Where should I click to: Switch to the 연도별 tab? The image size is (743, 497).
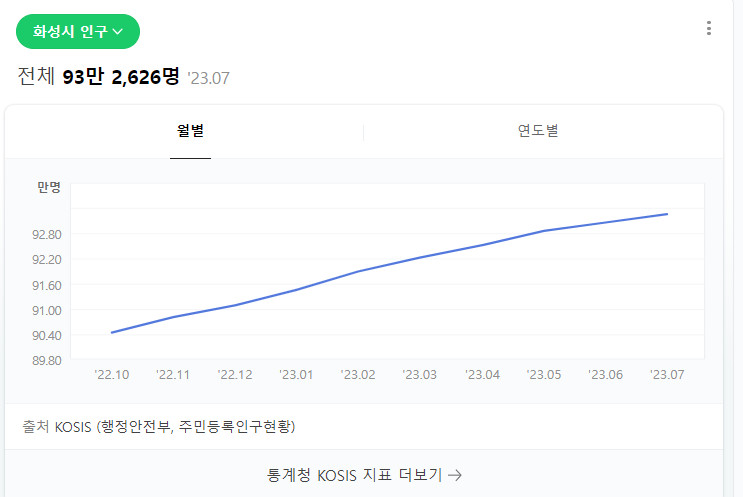point(538,130)
